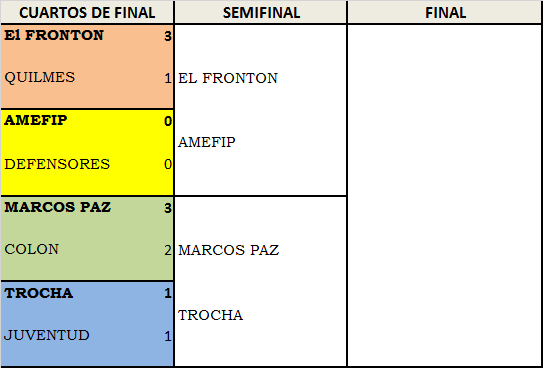This screenshot has height=368, width=543.
Task: Click the empty FINAL column cell
Action: (x=445, y=195)
